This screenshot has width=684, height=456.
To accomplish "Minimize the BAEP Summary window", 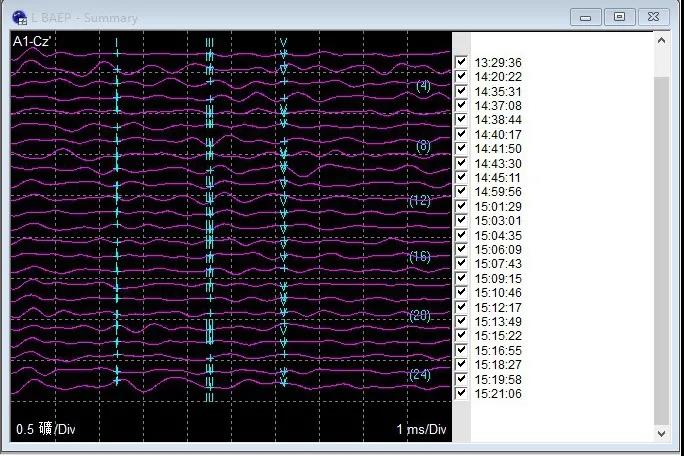I will click(585, 17).
